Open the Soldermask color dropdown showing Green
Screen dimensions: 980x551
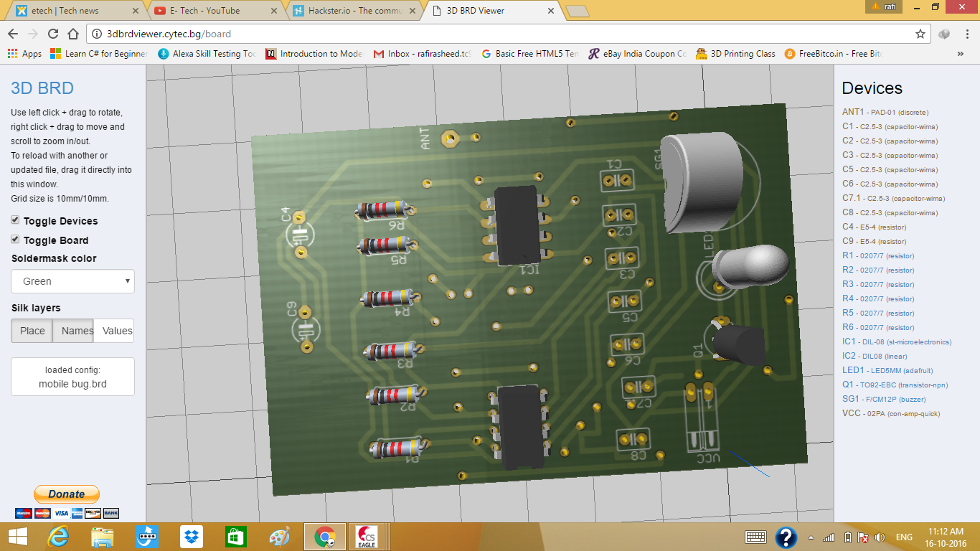coord(72,281)
